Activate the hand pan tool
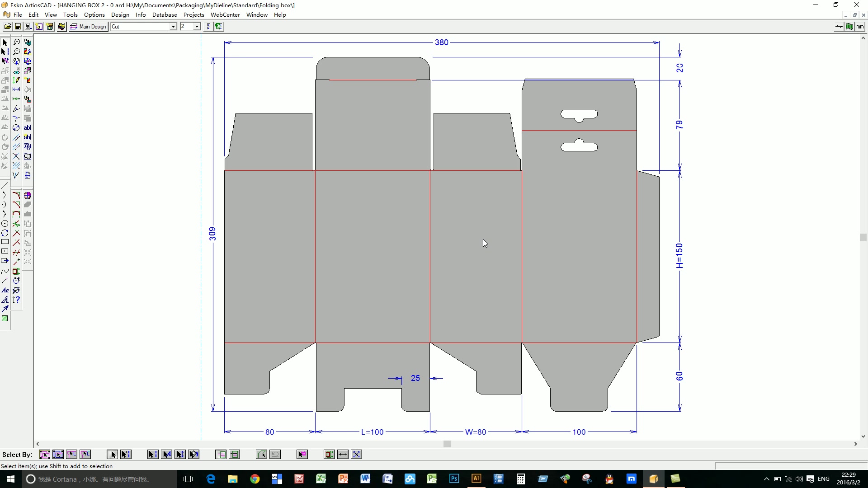The width and height of the screenshot is (868, 488). 17,61
